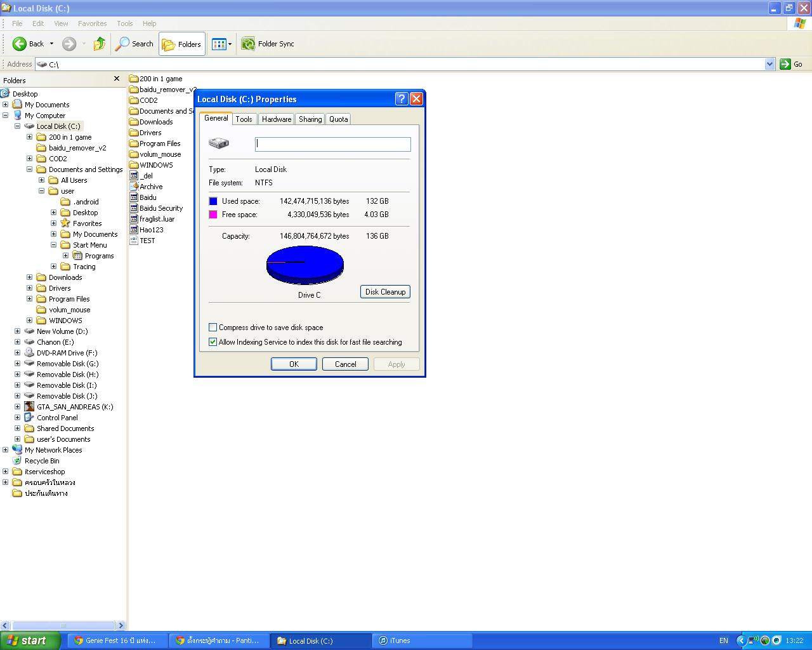The height and width of the screenshot is (650, 812).
Task: Expand the Chanon (E:) drive node
Action: point(18,342)
